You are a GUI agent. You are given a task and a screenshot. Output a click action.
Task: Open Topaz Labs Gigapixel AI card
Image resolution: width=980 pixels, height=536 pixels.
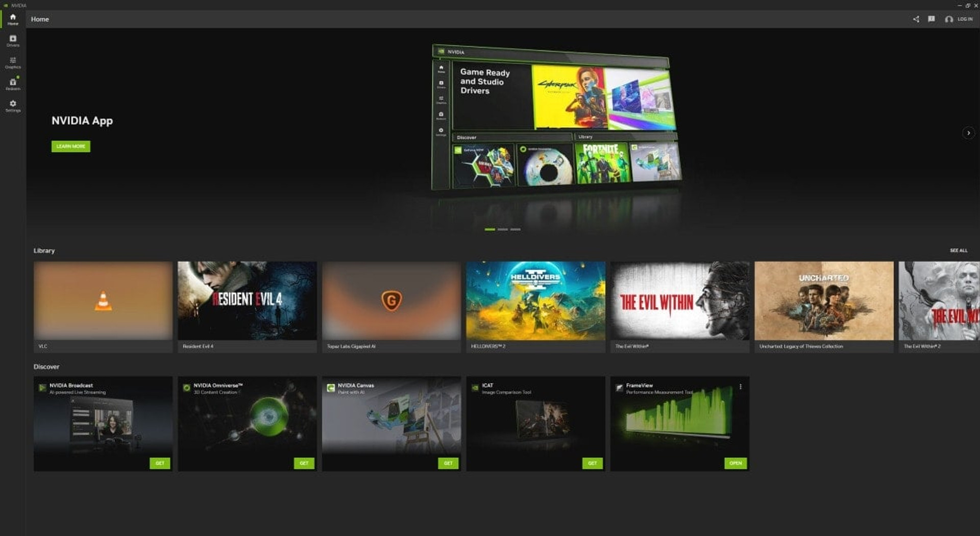391,307
